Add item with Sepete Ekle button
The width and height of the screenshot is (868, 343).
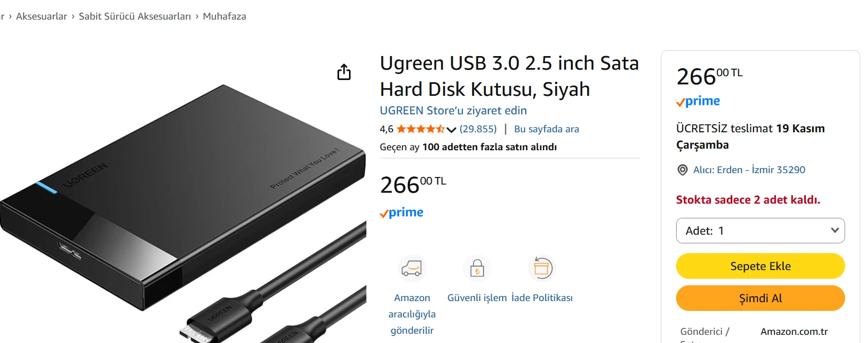(x=761, y=266)
